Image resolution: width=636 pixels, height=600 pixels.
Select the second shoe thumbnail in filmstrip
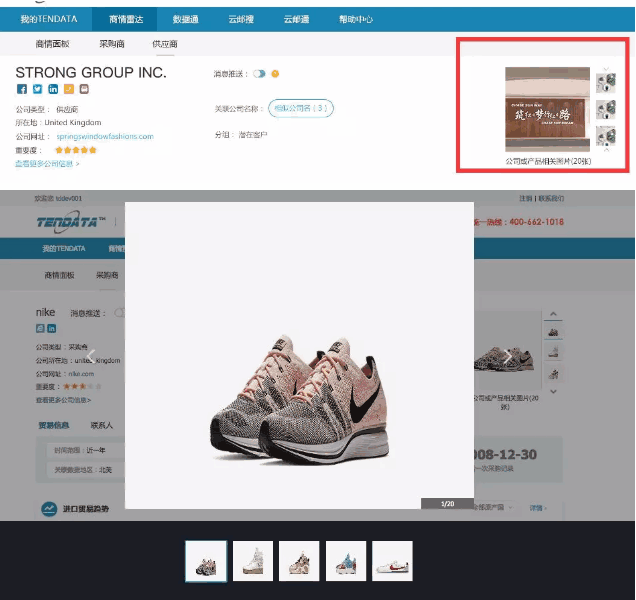click(x=253, y=561)
